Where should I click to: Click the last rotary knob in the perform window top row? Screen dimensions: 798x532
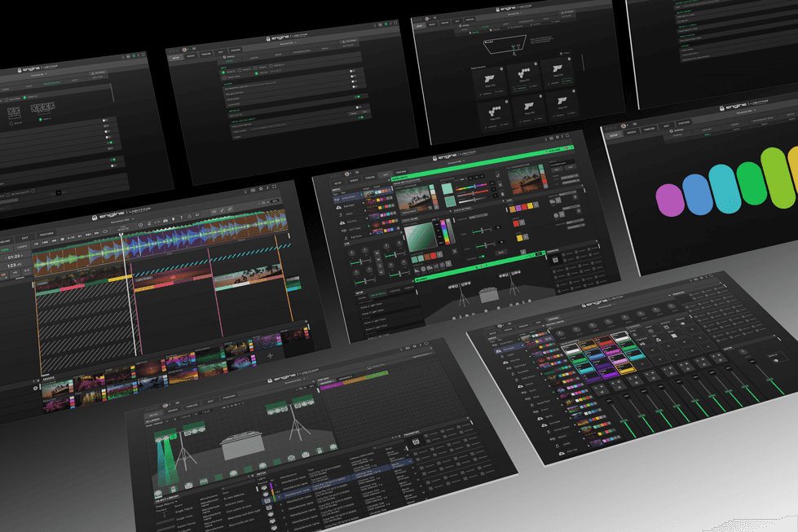coord(672,306)
